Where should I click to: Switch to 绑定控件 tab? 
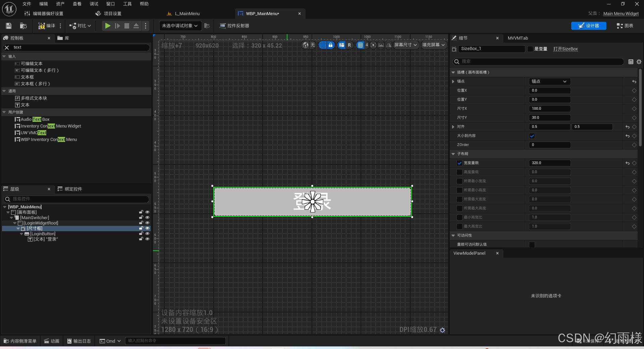70,189
